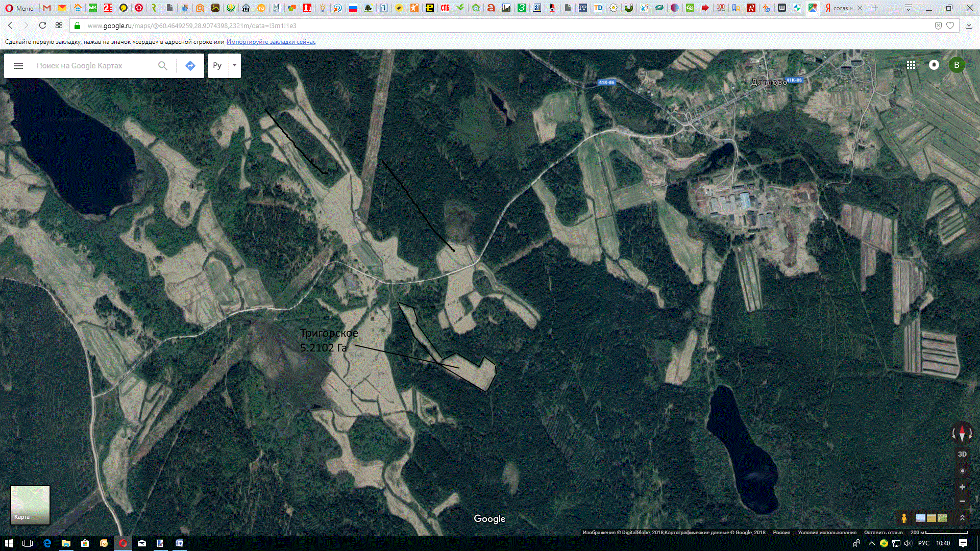Open the Opera 'Меню' button

[19, 8]
